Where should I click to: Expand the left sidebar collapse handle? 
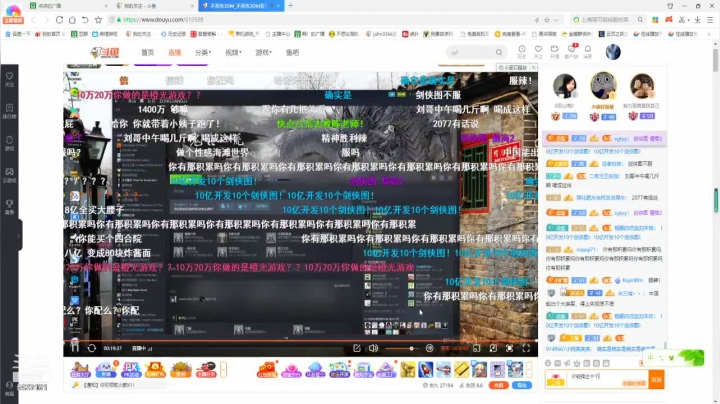18,236
